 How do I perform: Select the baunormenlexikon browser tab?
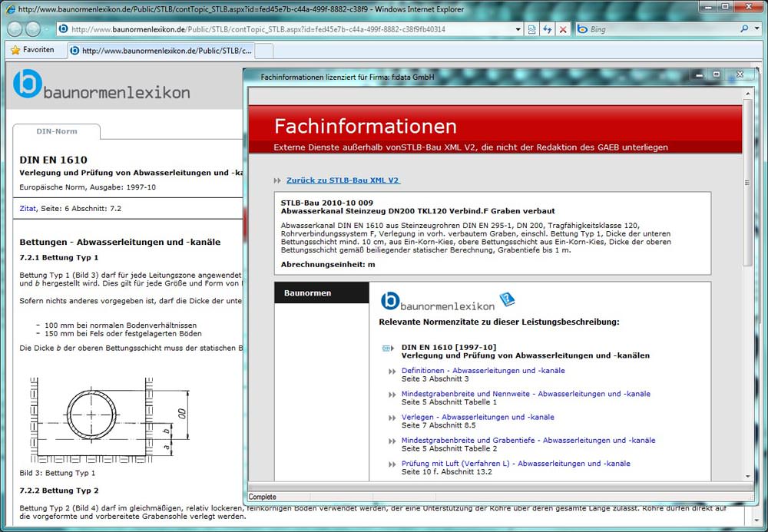click(161, 51)
